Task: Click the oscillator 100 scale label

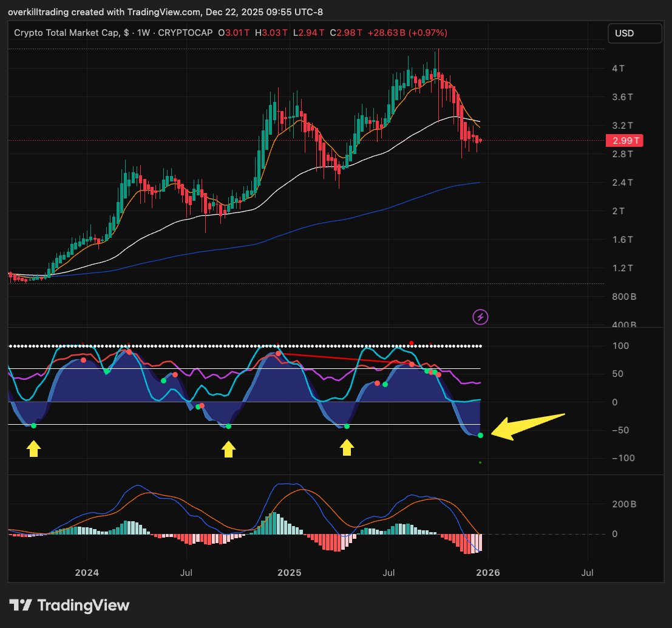Action: tap(620, 346)
